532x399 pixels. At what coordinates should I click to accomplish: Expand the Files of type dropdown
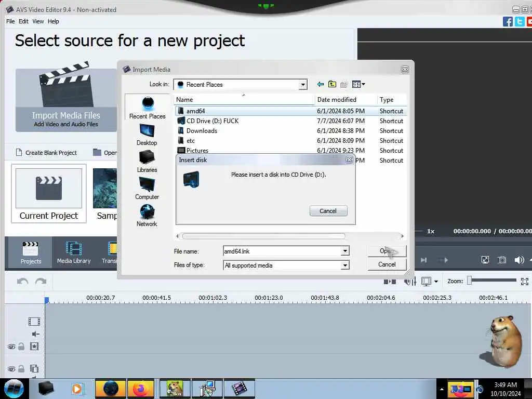pyautogui.click(x=345, y=265)
